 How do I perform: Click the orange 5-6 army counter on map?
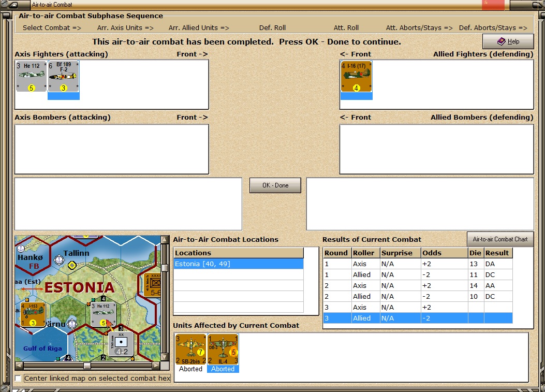153,285
